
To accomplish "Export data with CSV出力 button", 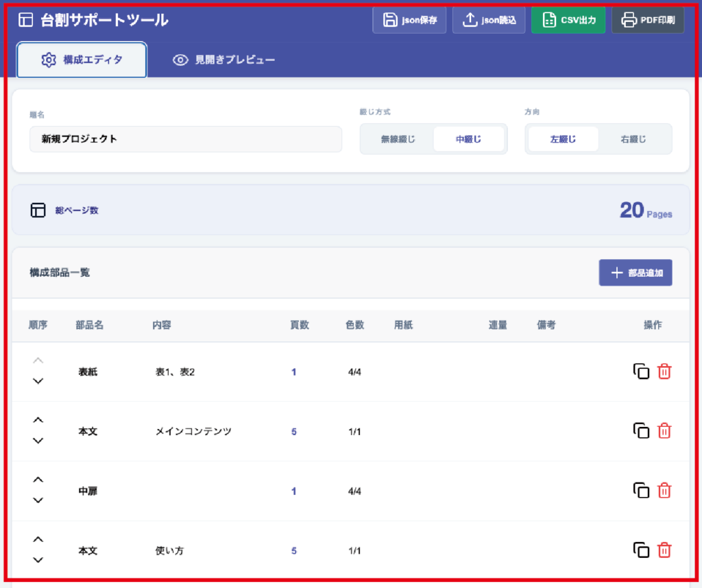I will pyautogui.click(x=568, y=20).
